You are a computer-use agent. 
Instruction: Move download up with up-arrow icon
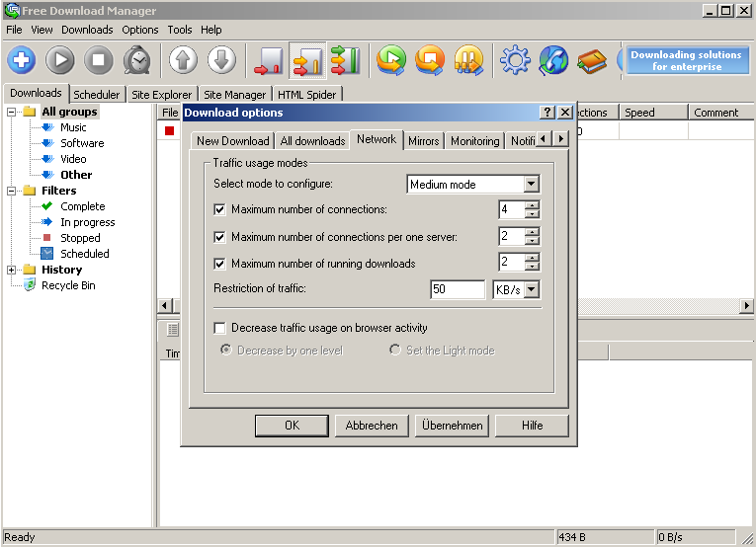[183, 60]
